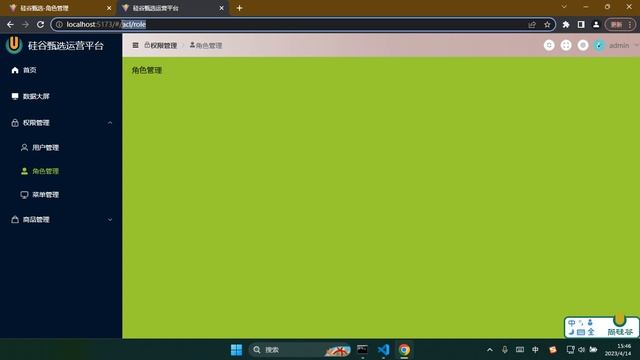The image size is (640, 360).
Task: Click the 角色管理 breadcrumb
Action: pyautogui.click(x=206, y=45)
